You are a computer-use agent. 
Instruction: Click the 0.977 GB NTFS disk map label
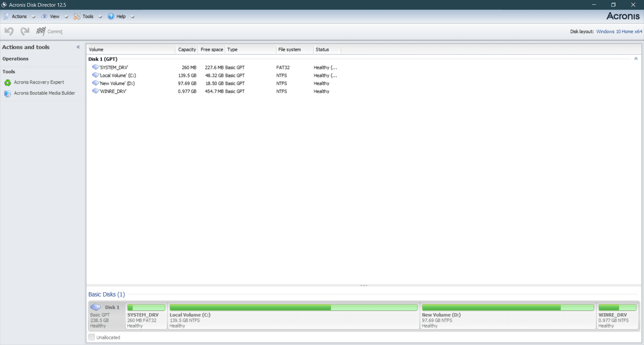click(x=613, y=320)
